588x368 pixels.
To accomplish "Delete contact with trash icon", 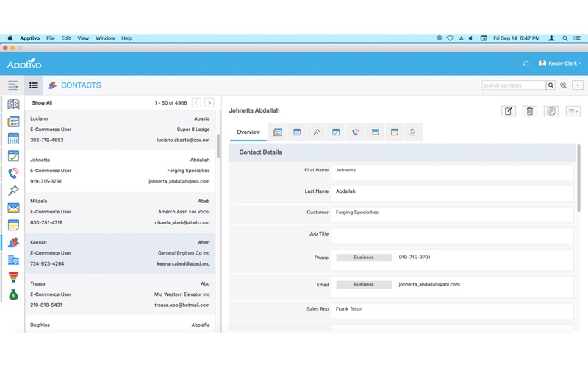I will pyautogui.click(x=530, y=111).
